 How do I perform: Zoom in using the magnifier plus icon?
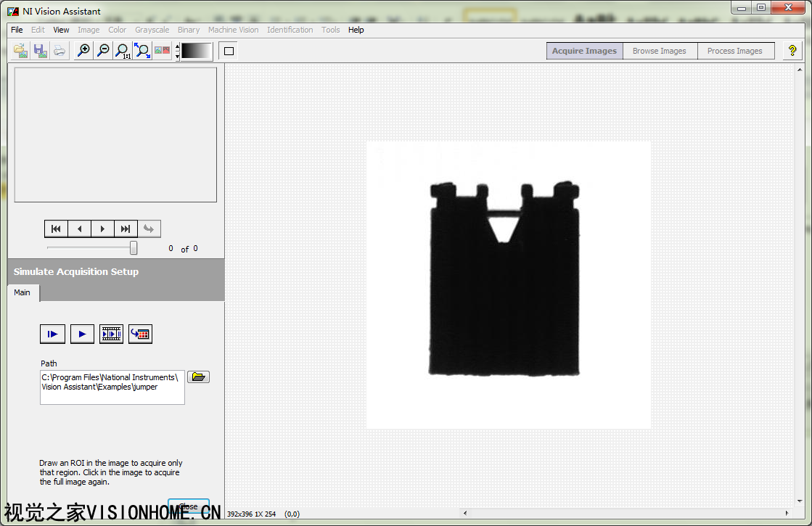tap(83, 51)
